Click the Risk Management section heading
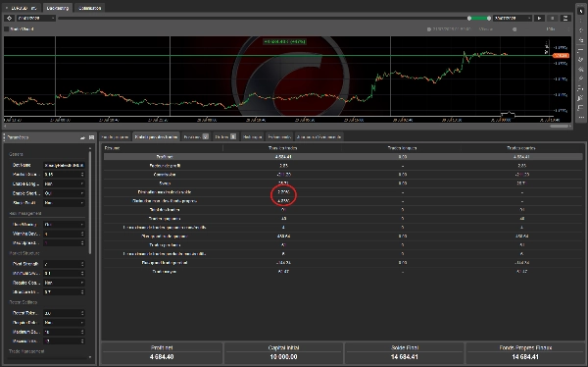588x367 pixels. [24, 213]
